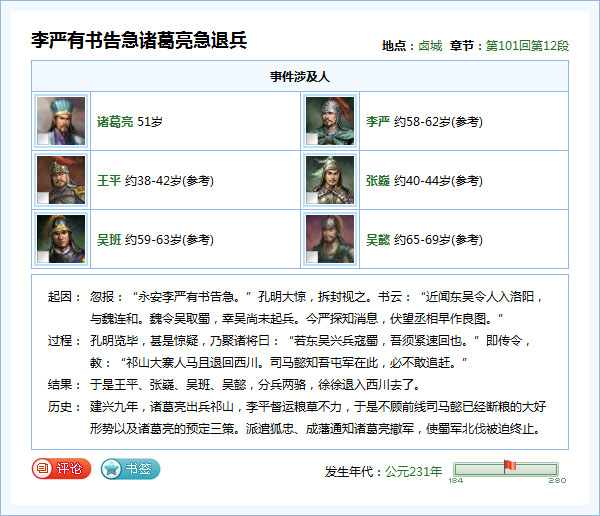Open Wang Ping's portrait image
The image size is (600, 516).
[x=60, y=181]
